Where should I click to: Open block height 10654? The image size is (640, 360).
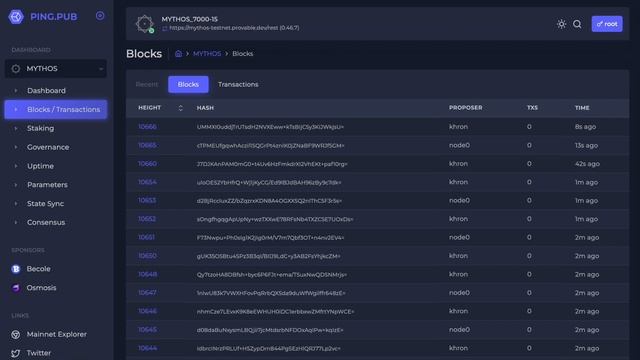(x=147, y=182)
